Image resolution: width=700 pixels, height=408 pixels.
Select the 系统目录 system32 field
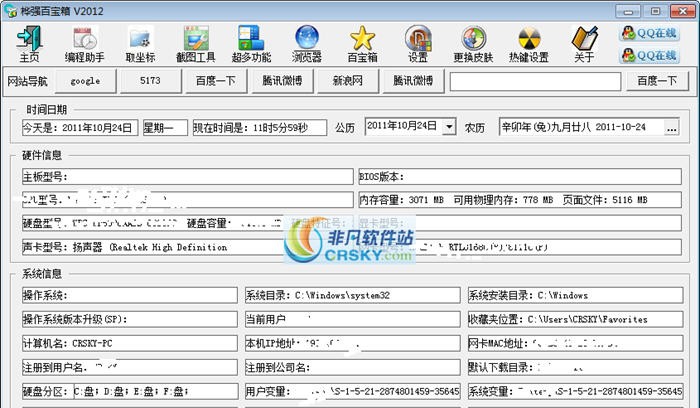click(353, 295)
